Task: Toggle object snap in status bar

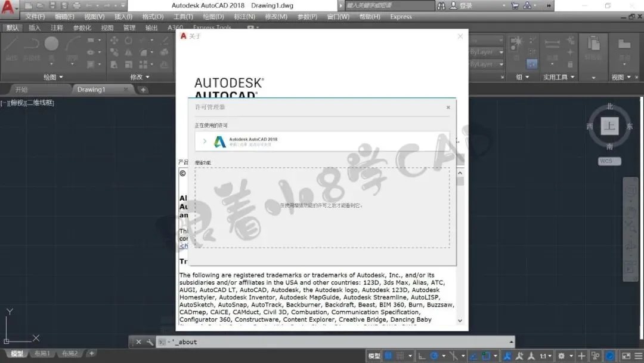Action: click(x=486, y=356)
